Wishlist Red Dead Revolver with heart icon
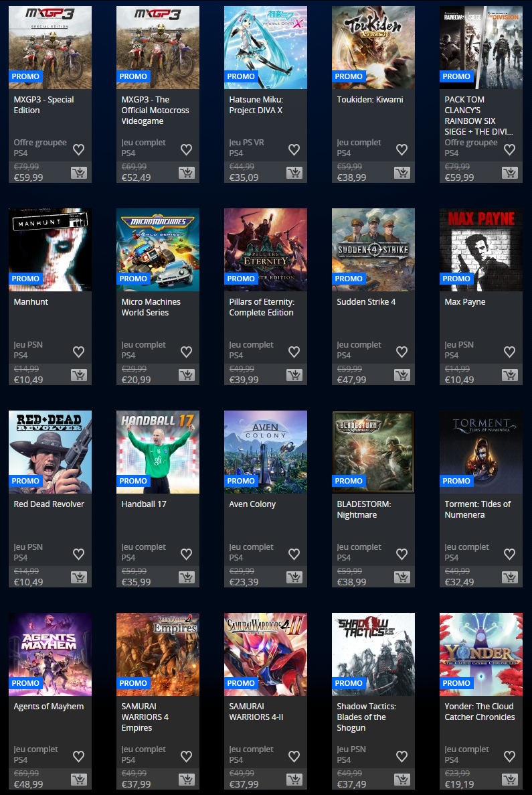This screenshot has width=532, height=795. (x=78, y=554)
